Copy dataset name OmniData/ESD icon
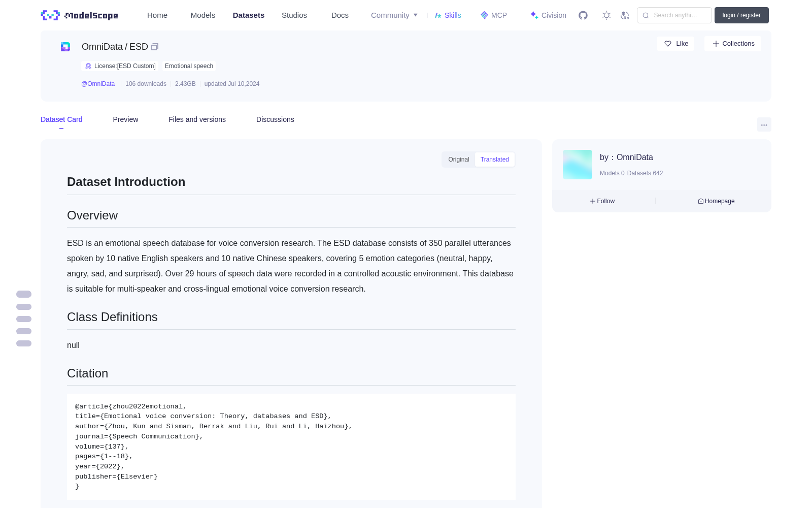This screenshot has width=812, height=508. (x=155, y=47)
